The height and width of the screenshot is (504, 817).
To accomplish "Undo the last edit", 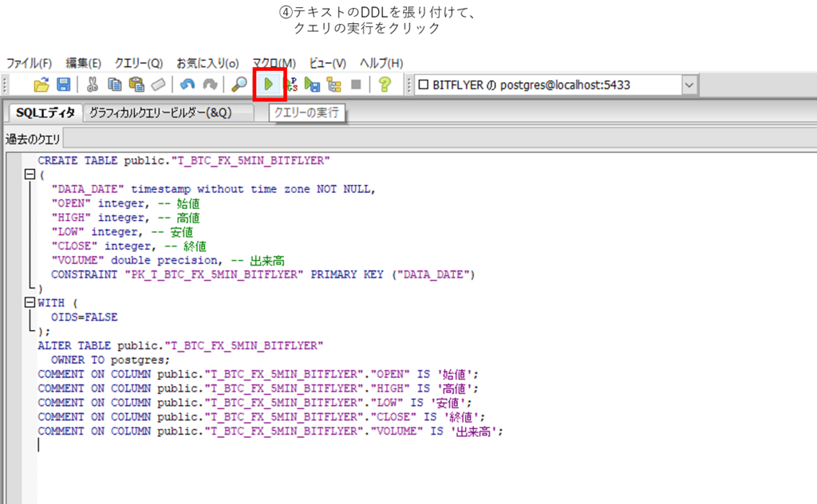I will tap(187, 85).
